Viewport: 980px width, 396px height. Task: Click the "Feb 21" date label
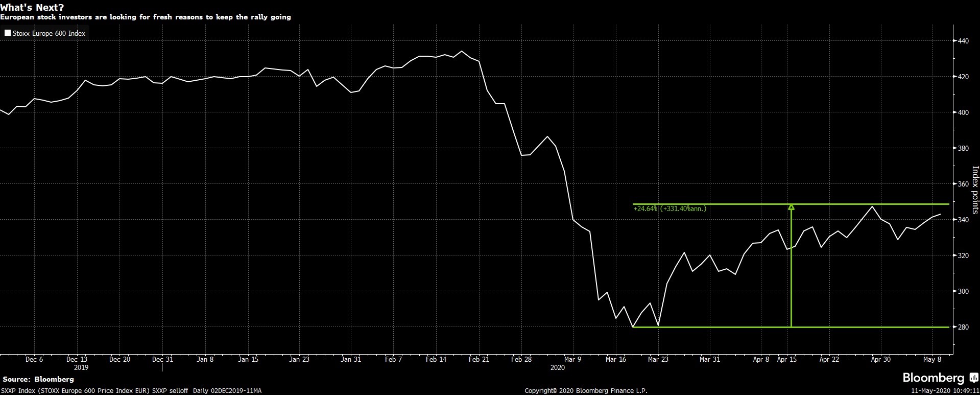click(x=479, y=359)
